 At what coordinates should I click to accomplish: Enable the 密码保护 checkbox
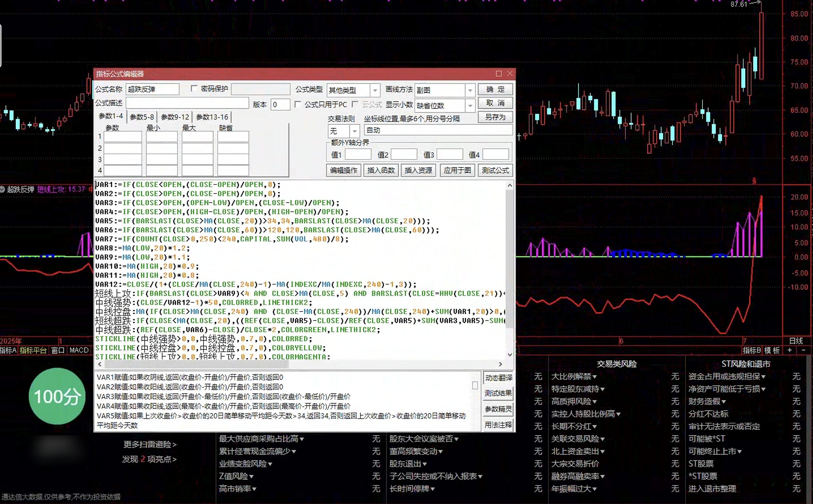pos(194,88)
